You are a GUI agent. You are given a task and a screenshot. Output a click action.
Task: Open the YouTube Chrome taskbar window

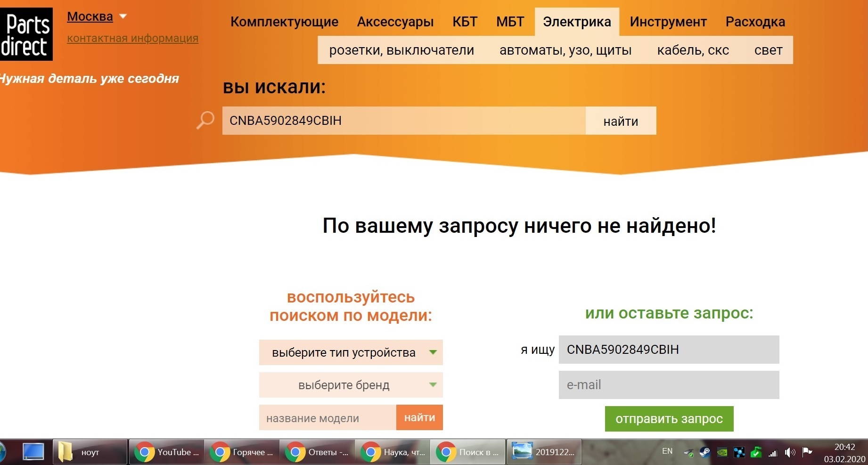click(166, 452)
